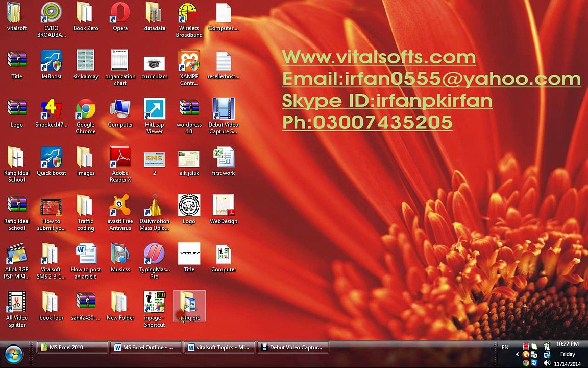The width and height of the screenshot is (588, 368).
Task: Open Chrome tray icon
Action: tap(526, 363)
